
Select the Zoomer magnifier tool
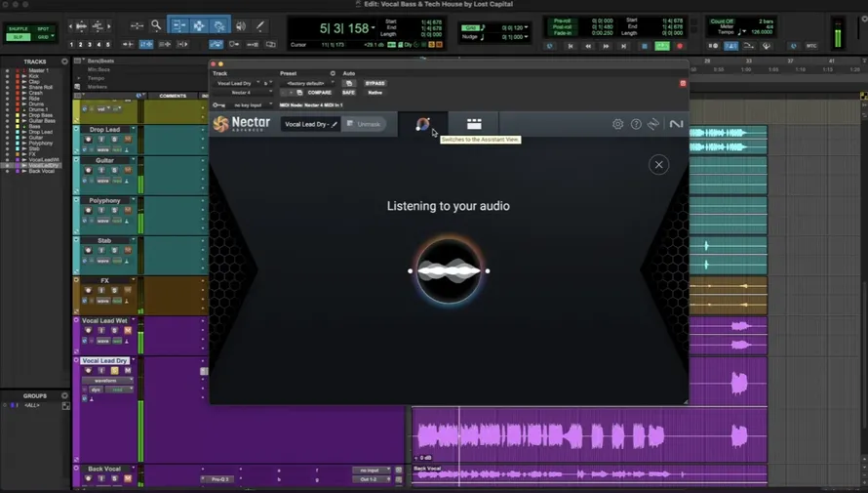coord(156,25)
